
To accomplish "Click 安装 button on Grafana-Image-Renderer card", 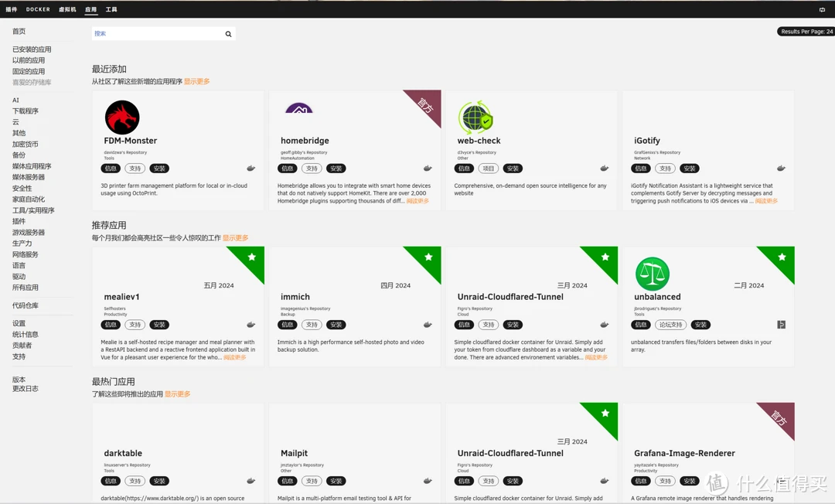I will coord(690,481).
